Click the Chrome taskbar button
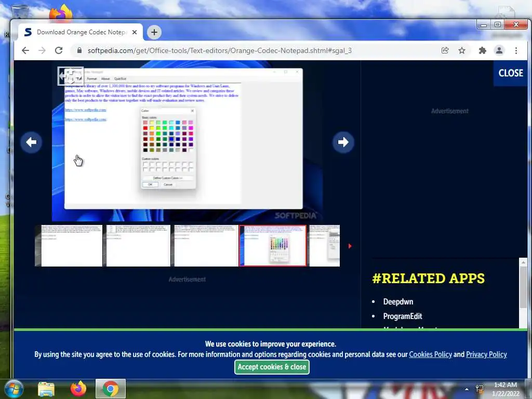 [x=111, y=389]
